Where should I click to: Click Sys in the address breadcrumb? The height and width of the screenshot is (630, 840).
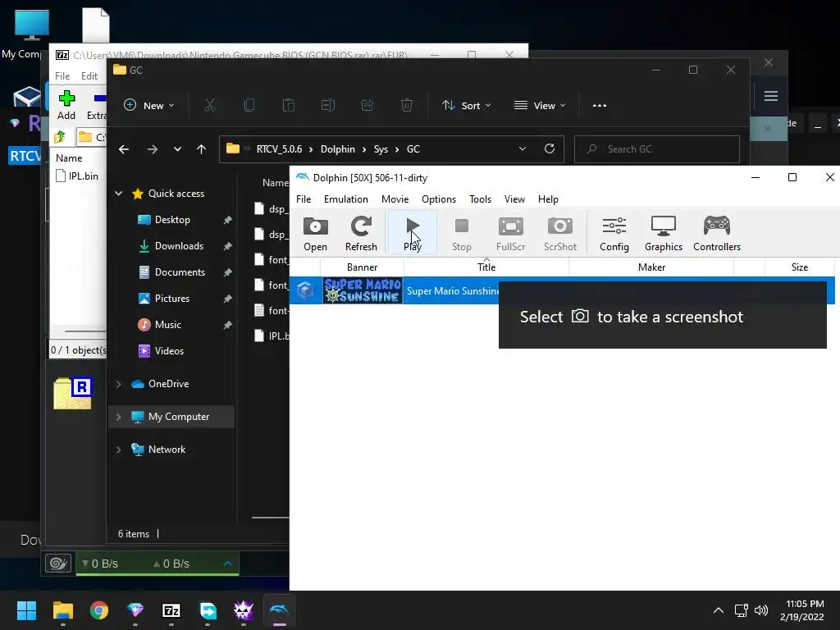(381, 149)
